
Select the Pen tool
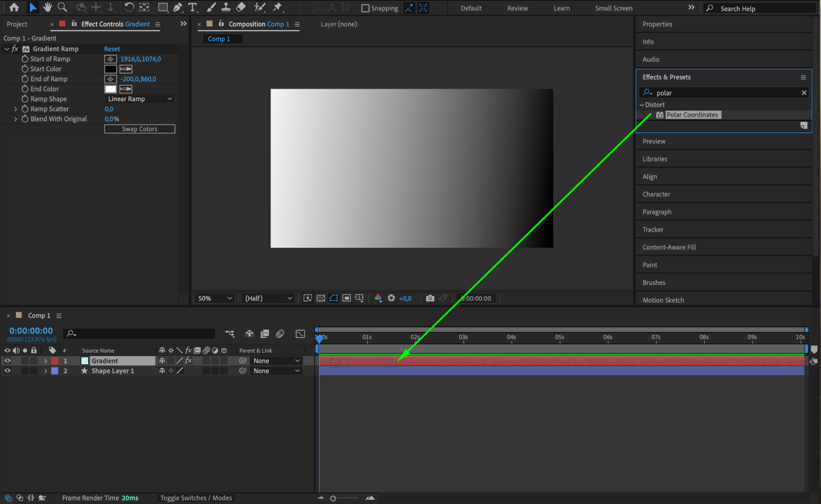coord(177,7)
